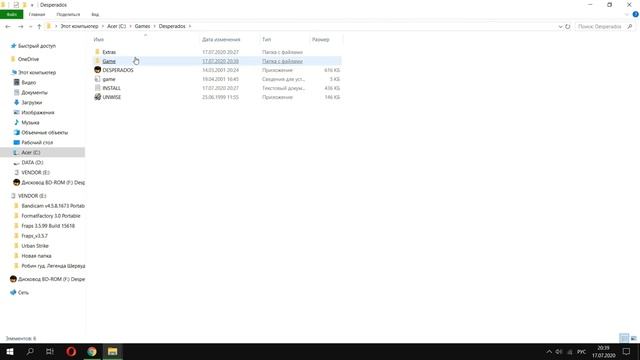Refresh the current folder view
This screenshot has height=360, width=640.
[x=567, y=27]
